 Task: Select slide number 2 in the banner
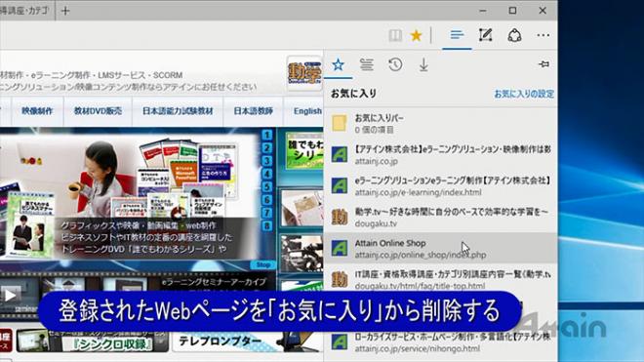267,148
